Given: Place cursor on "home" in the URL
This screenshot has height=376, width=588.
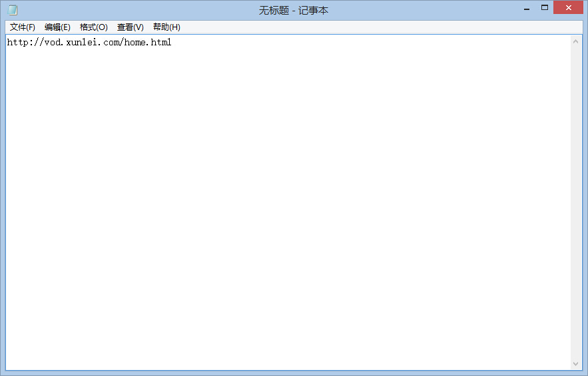Looking at the screenshot, I should (135, 43).
